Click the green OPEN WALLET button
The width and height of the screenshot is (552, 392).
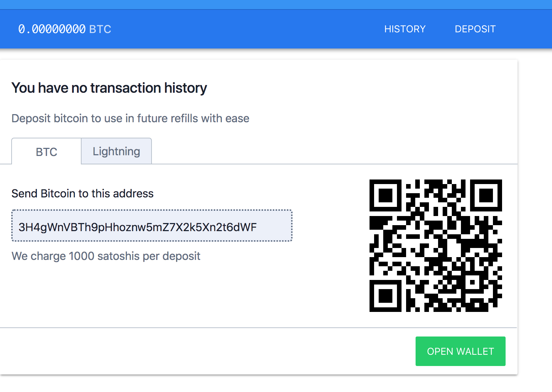point(460,351)
